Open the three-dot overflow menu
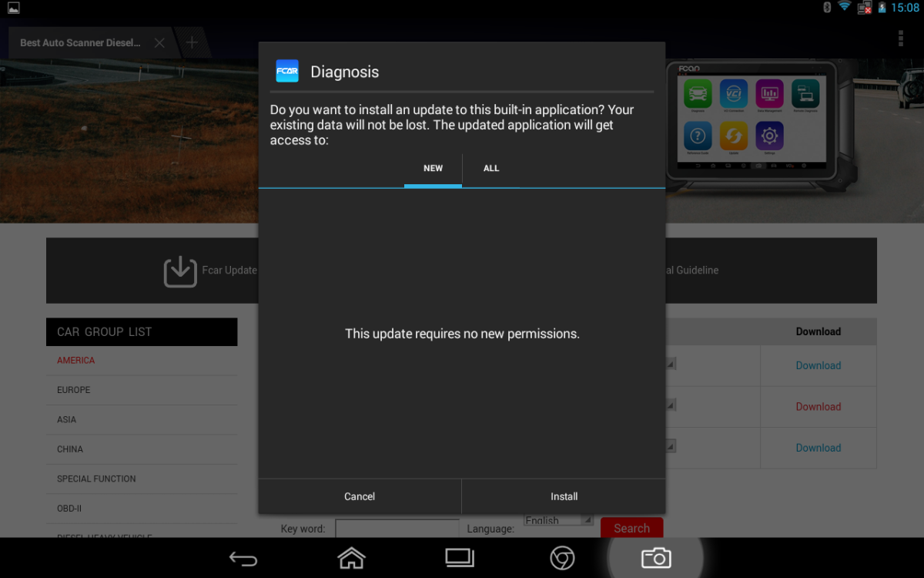This screenshot has width=924, height=578. pos(900,39)
